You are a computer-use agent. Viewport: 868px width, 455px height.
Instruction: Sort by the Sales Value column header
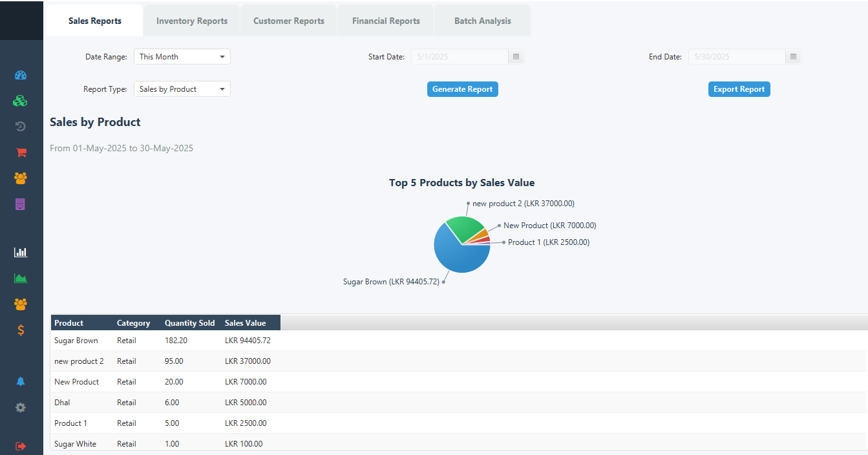tap(251, 323)
